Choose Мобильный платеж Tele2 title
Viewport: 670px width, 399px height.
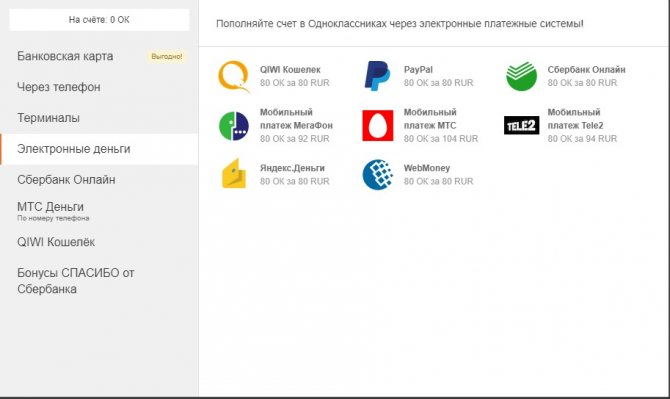(x=575, y=119)
